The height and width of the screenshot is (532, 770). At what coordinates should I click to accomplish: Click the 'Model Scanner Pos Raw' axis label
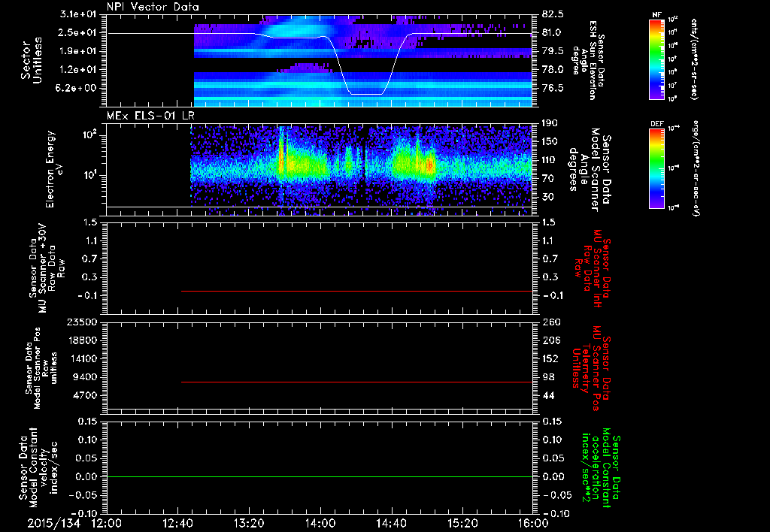[41, 368]
